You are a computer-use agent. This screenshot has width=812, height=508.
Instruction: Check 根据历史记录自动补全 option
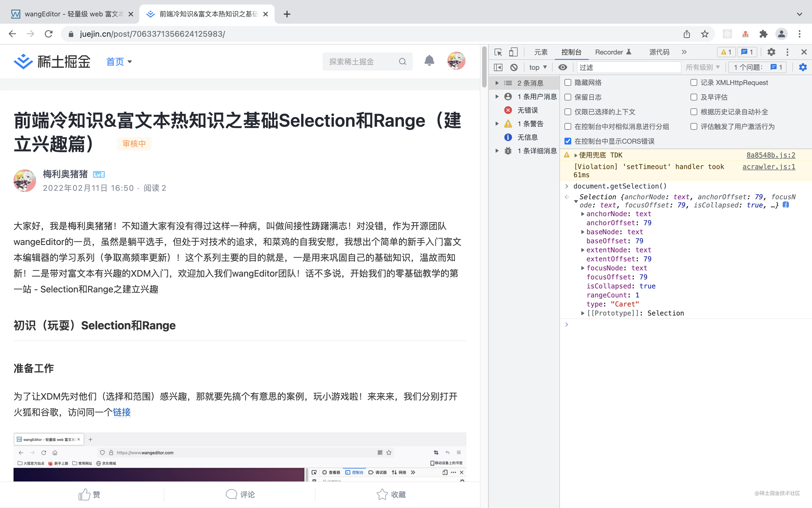point(694,112)
